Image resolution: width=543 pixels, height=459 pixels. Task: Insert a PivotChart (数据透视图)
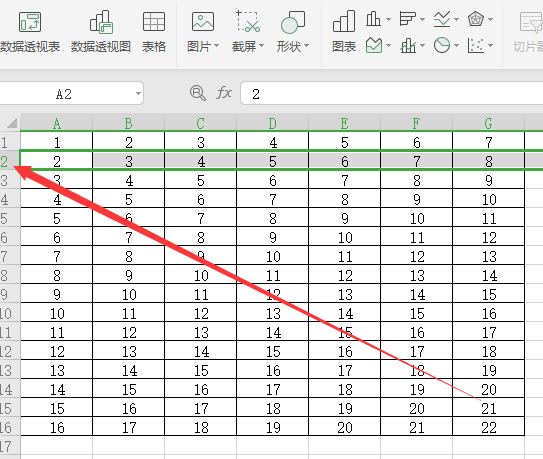101,32
